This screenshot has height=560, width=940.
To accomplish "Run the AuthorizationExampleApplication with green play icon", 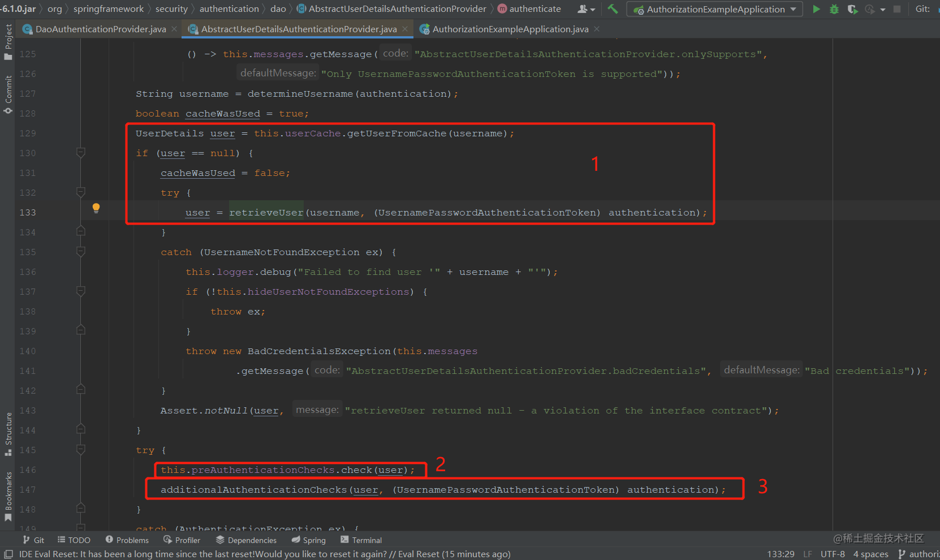I will pos(817,9).
